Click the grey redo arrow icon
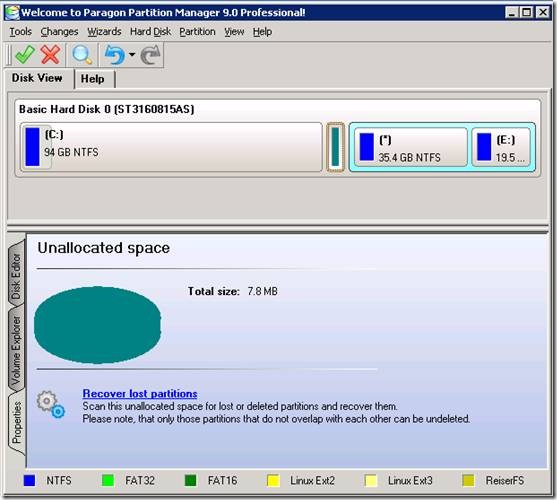557x500 pixels. coord(151,55)
